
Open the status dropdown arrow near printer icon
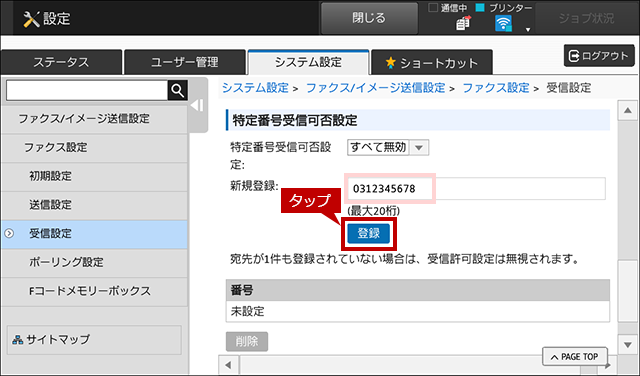528,29
